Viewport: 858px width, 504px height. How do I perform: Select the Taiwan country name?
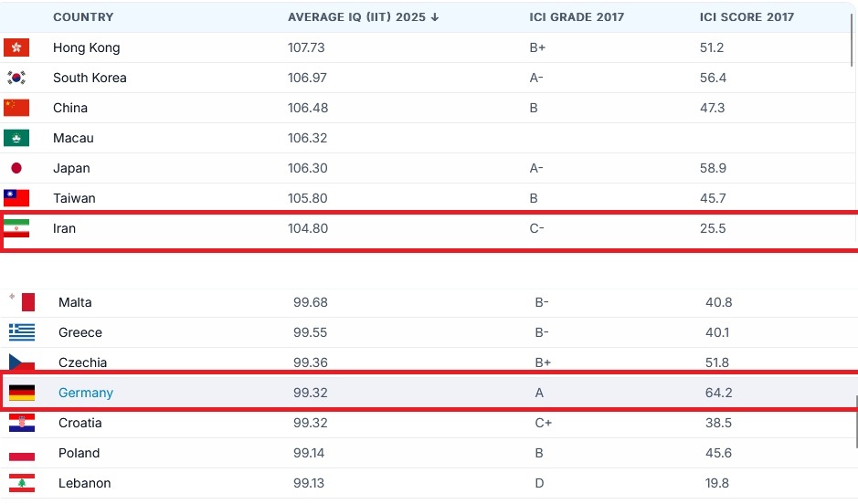click(x=74, y=198)
